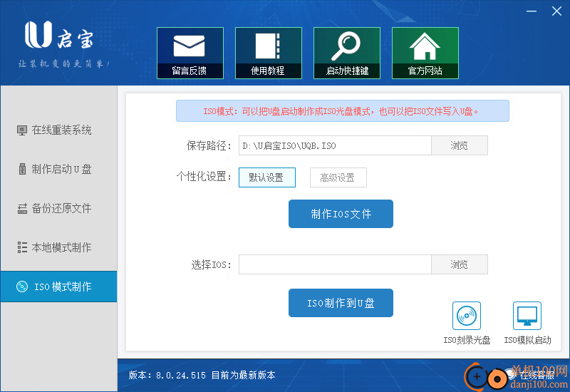Click the 个性化设置 label
570x392 pixels.
click(204, 177)
